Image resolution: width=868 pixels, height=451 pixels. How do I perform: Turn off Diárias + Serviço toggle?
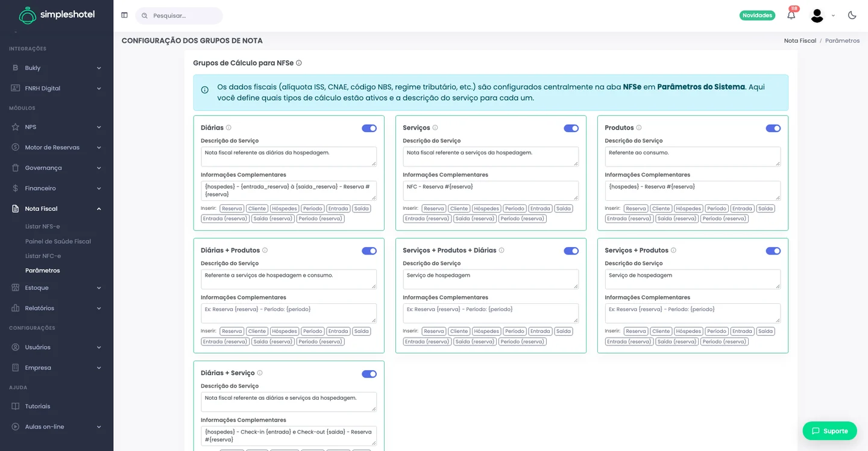pos(369,374)
